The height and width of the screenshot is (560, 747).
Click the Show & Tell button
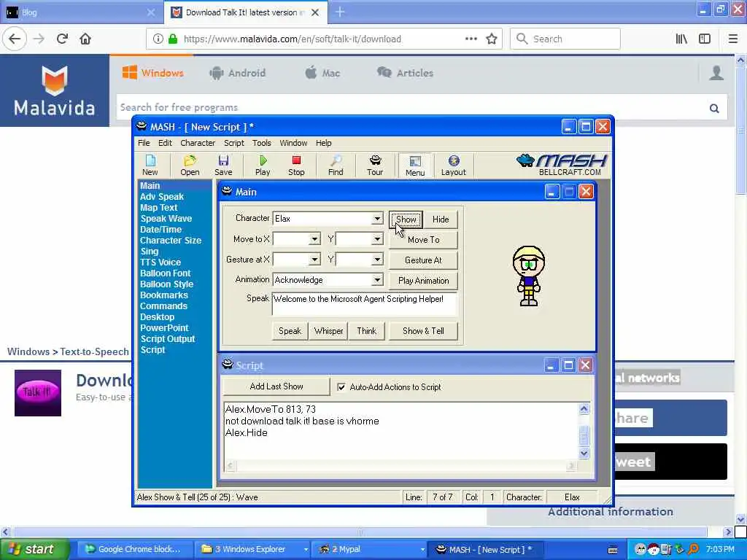tap(424, 331)
